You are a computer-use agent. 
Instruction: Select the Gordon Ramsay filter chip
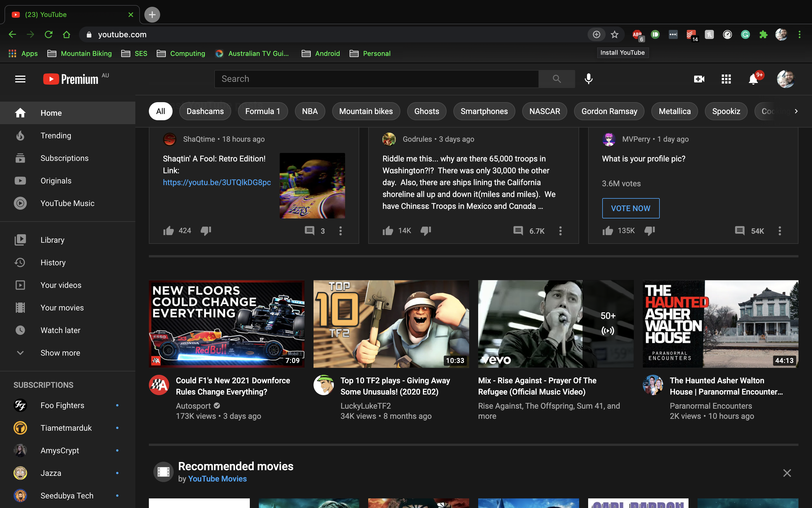coord(609,111)
